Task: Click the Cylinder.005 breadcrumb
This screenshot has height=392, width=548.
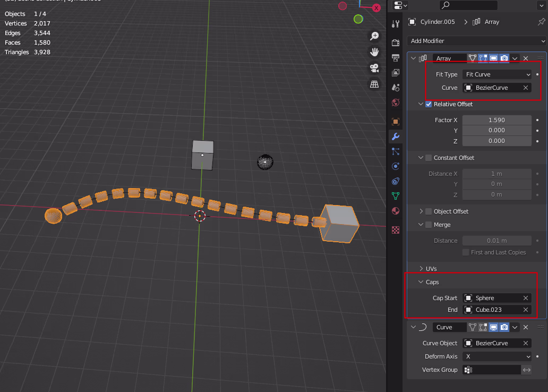Action: tap(438, 22)
